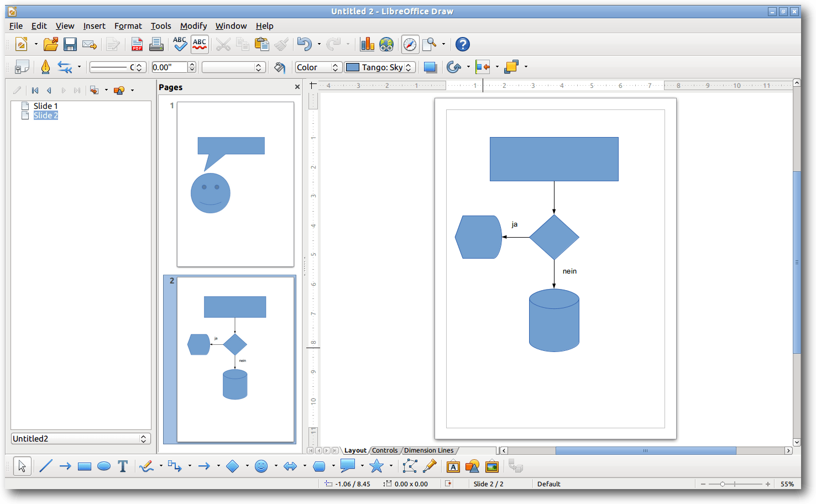Open the File menu
Viewport: 816px width, 504px height.
coord(16,26)
